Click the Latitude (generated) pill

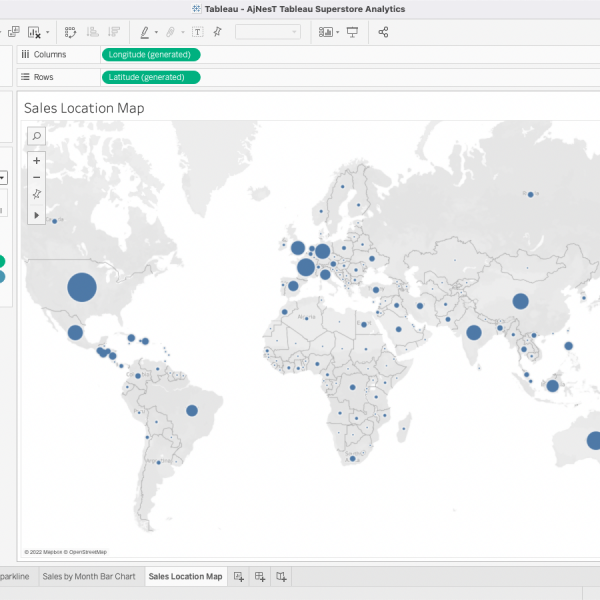coord(150,77)
